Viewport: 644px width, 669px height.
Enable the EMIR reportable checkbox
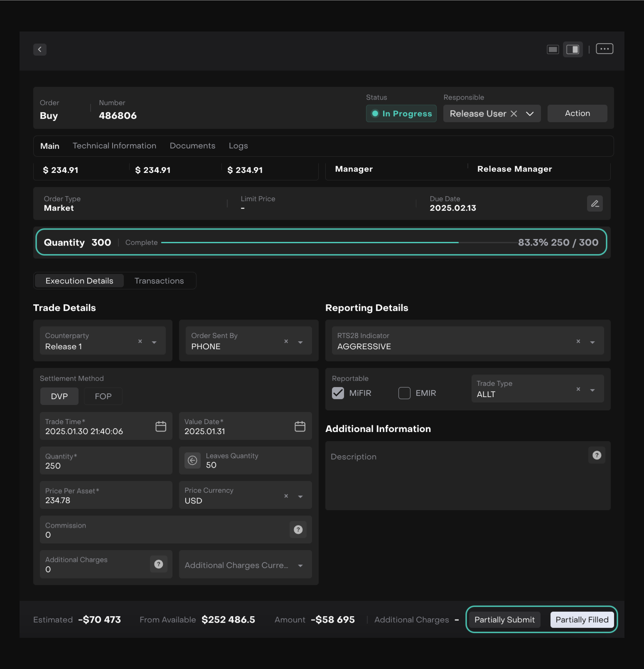pyautogui.click(x=404, y=393)
